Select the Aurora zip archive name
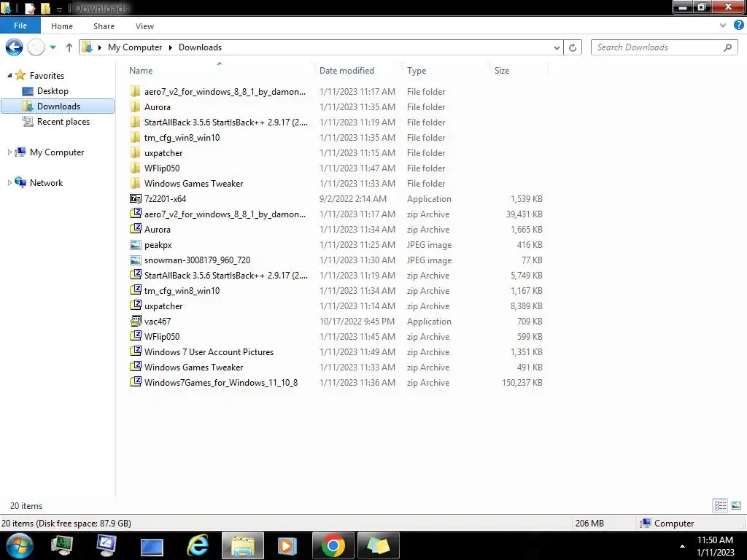This screenshot has width=747, height=560. tap(158, 230)
